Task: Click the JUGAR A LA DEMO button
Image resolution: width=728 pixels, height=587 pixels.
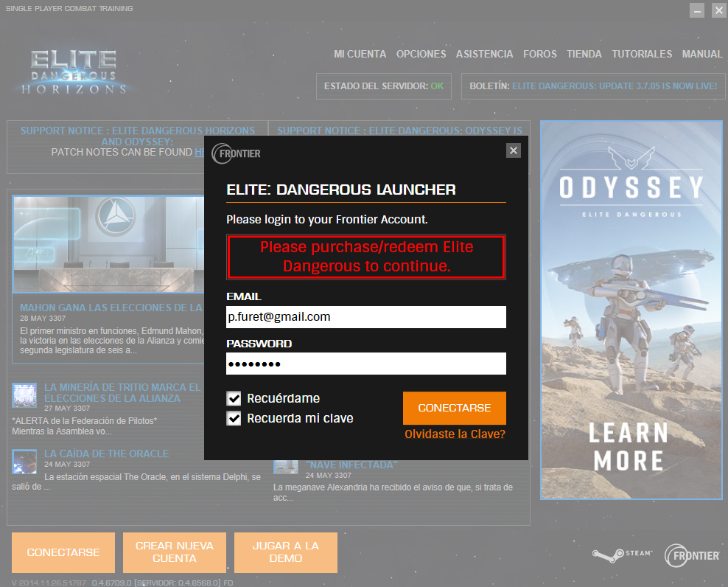Action: click(286, 552)
